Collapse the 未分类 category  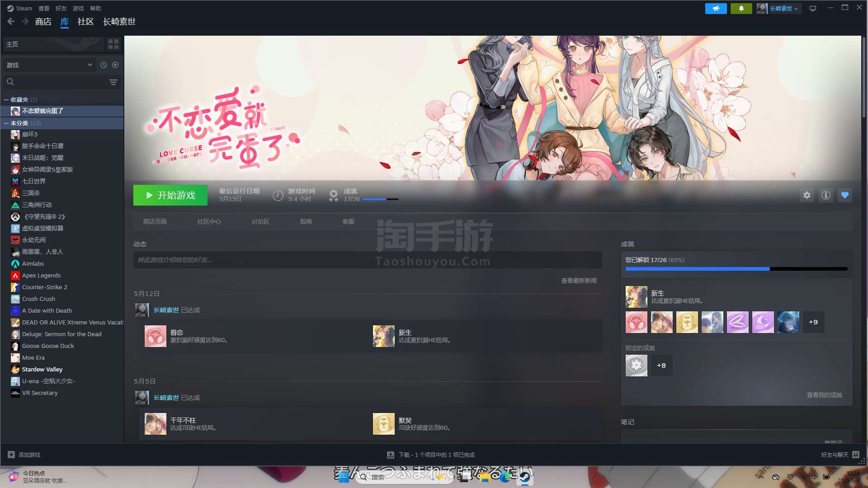(x=6, y=123)
